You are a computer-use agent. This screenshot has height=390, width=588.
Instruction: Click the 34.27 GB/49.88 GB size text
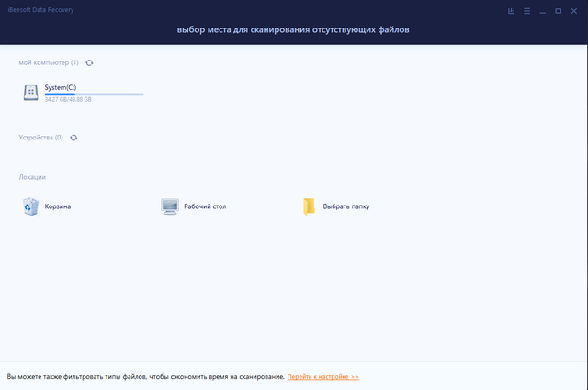pyautogui.click(x=68, y=100)
